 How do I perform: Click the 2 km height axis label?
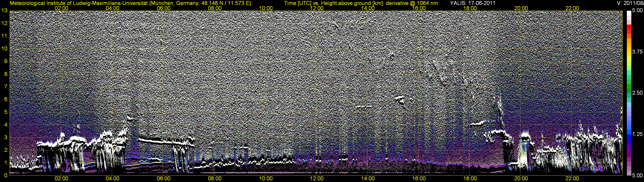(x=6, y=150)
